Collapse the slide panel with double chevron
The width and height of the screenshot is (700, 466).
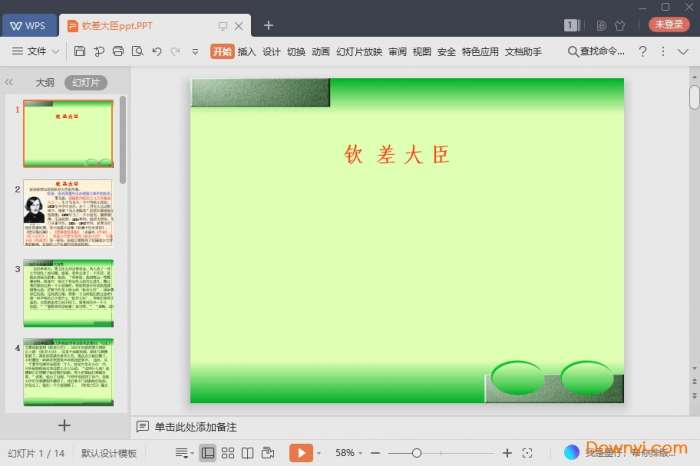point(8,82)
